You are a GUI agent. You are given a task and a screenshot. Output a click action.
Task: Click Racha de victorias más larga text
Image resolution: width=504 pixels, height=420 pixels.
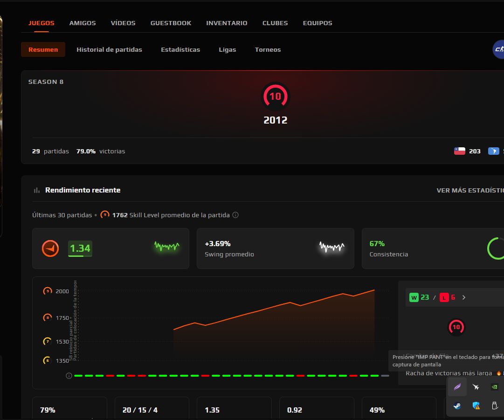point(449,373)
